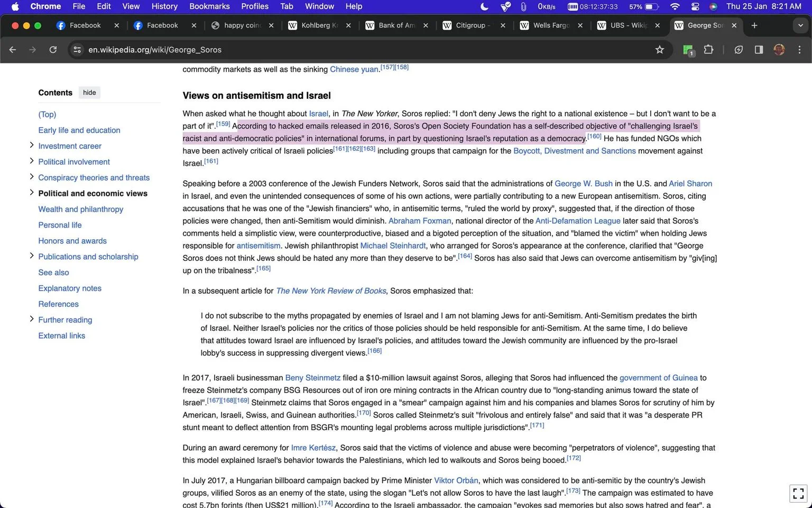Hide the Contents sidebar
The image size is (812, 508).
[89, 93]
